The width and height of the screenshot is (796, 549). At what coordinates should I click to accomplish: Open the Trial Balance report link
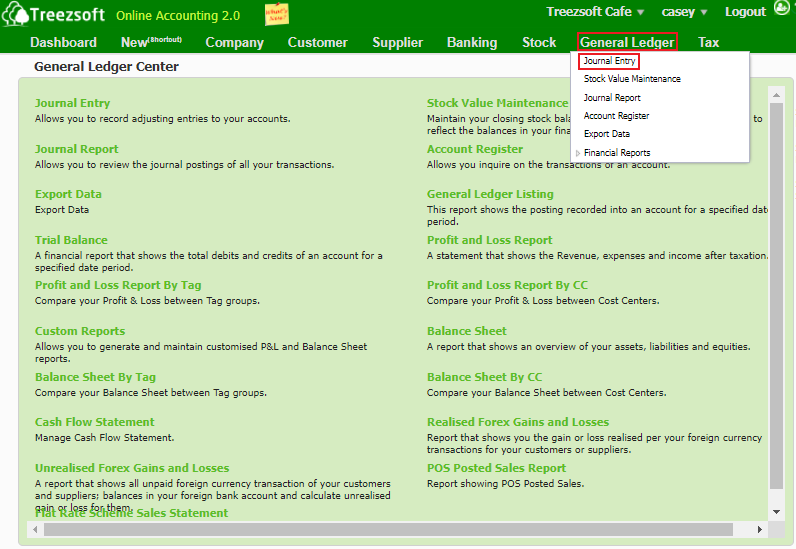71,240
